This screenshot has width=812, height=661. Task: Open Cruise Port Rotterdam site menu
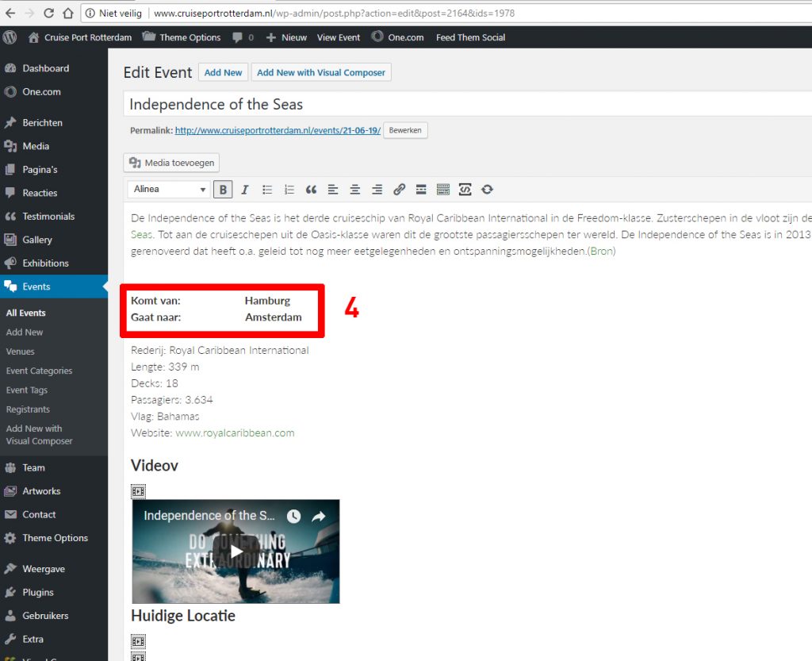(x=80, y=37)
